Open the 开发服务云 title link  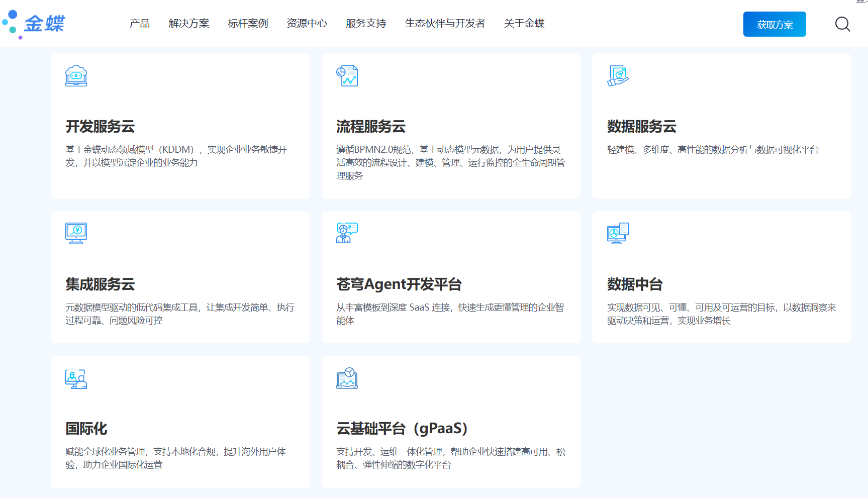[100, 127]
